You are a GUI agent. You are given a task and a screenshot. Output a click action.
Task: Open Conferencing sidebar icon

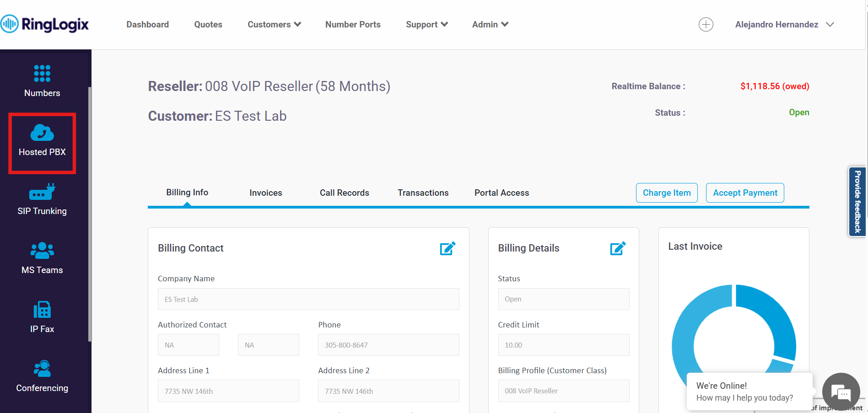(42, 369)
